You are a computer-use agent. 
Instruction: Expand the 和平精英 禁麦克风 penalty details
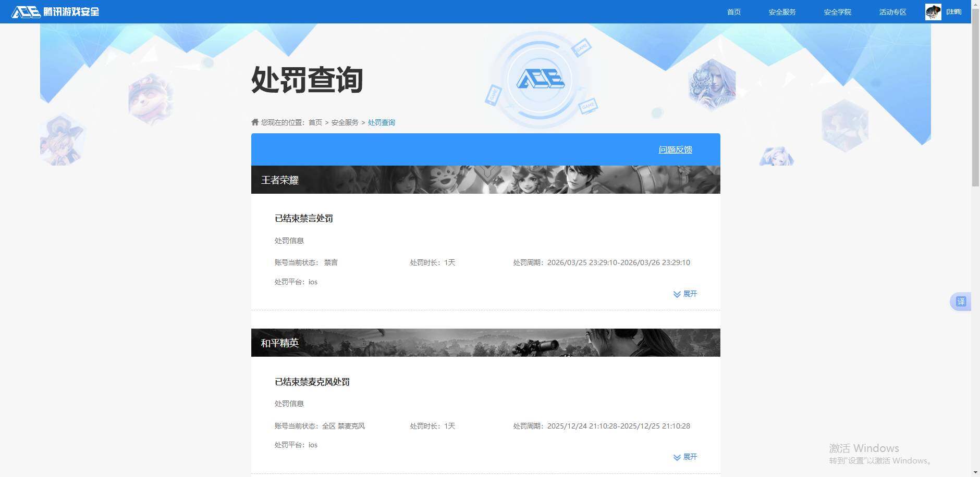pos(685,457)
